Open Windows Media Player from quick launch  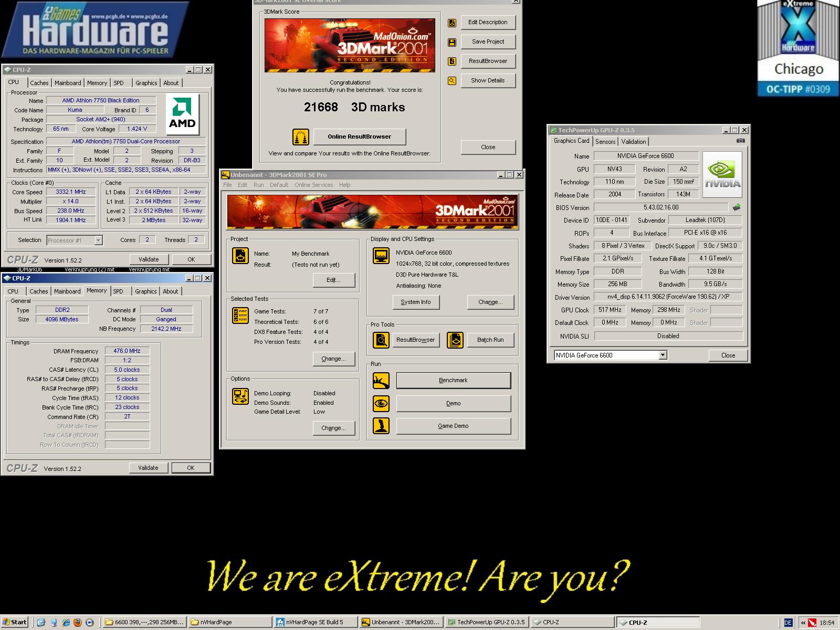[x=89, y=623]
